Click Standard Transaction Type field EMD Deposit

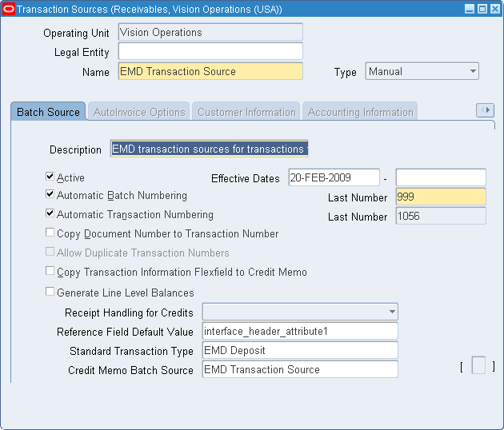click(300, 350)
